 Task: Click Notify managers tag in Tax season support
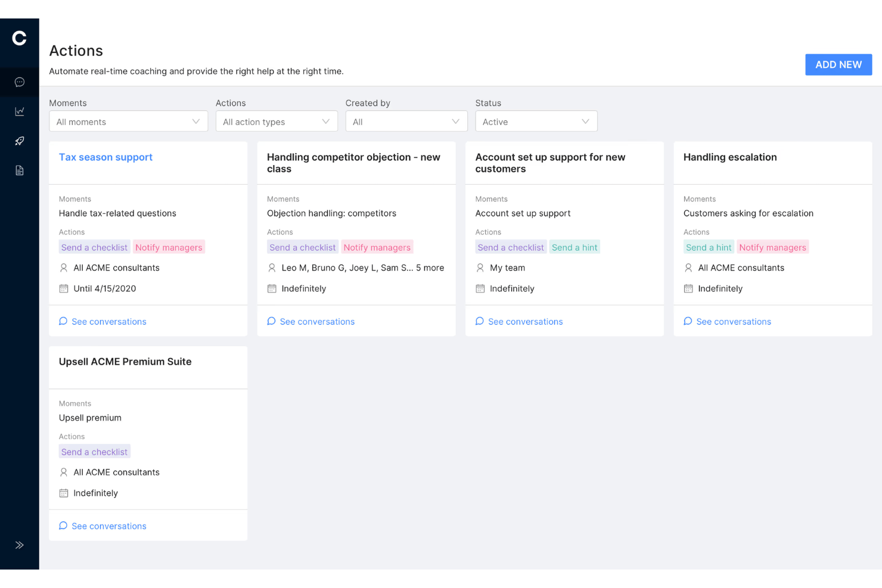(169, 247)
